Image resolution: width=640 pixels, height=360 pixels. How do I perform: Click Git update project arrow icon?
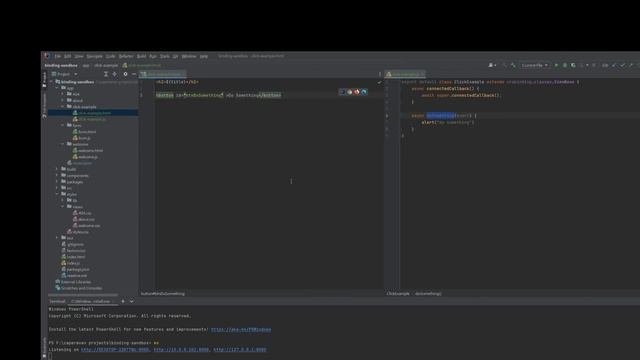click(614, 65)
